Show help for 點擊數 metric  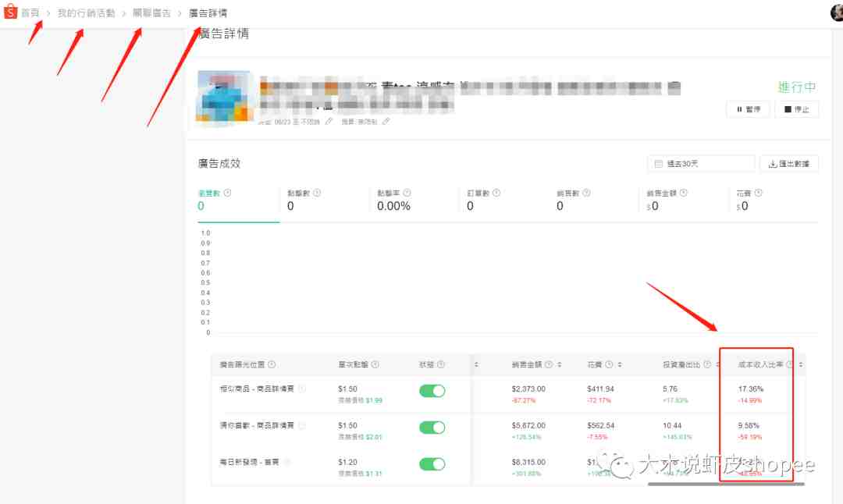(317, 193)
